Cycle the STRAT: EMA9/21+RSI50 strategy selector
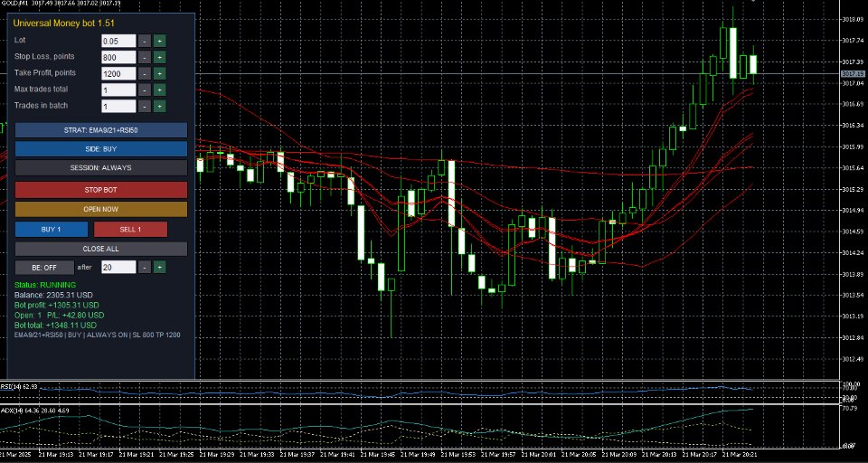868x463 pixels. click(100, 130)
